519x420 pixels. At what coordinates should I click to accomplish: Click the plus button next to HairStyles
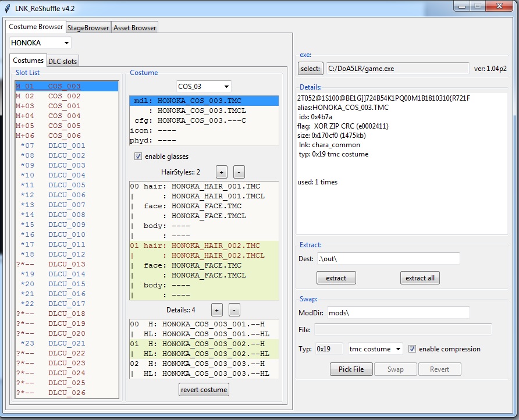pos(221,172)
